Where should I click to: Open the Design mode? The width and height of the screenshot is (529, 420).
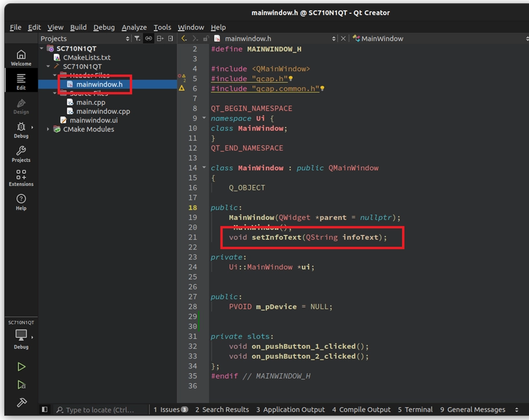point(21,106)
